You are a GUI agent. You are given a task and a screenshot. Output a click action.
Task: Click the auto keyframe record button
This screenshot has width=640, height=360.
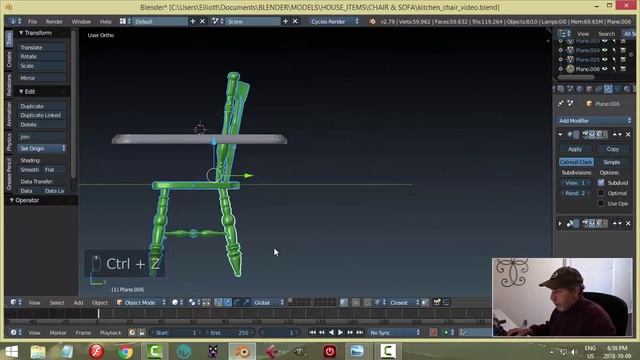(433, 333)
